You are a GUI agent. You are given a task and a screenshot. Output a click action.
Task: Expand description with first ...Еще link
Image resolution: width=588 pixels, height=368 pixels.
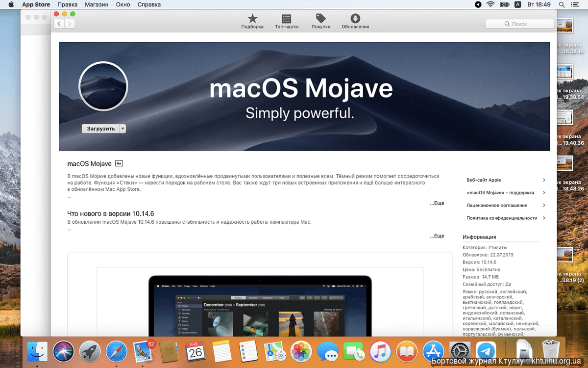(x=437, y=203)
